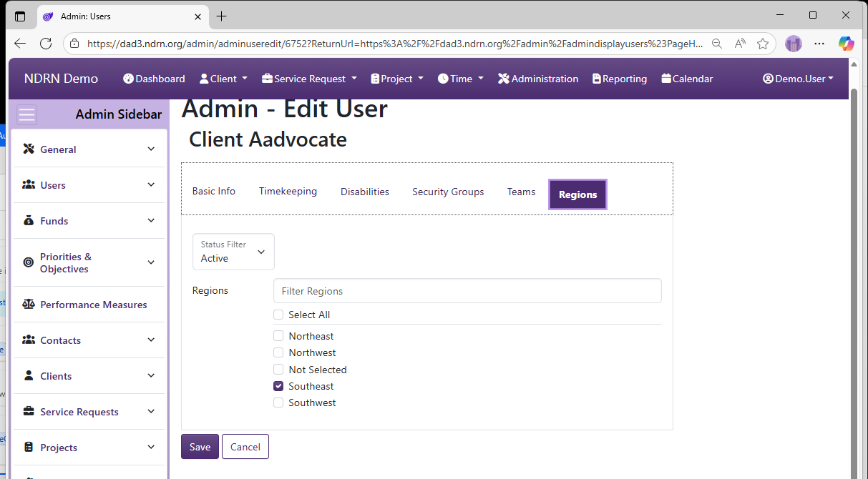Select the Regions tab
Screen dimensions: 868x479
pos(577,194)
